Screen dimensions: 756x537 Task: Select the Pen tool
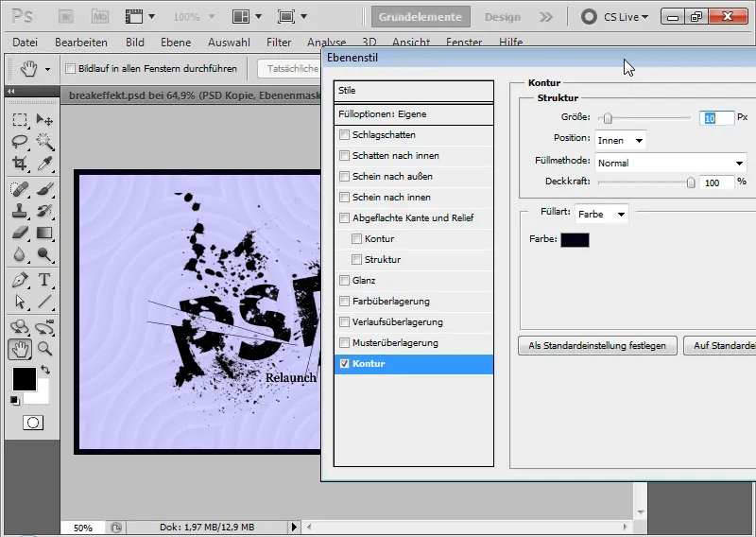[x=19, y=280]
